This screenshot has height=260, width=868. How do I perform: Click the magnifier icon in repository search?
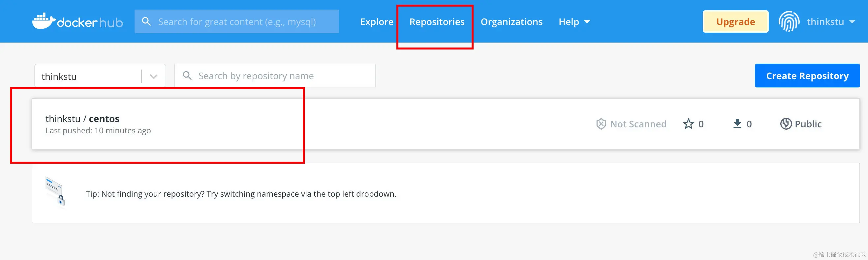point(187,76)
